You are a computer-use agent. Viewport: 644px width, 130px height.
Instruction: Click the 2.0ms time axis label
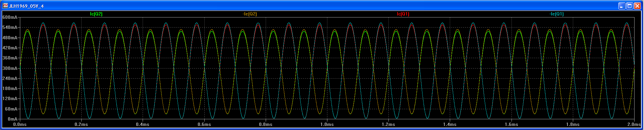(634, 125)
